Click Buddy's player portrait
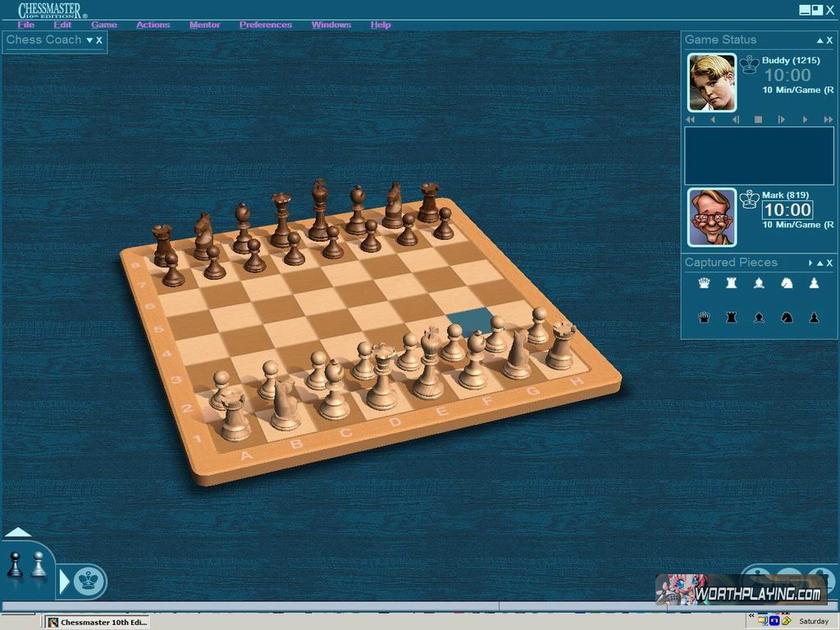 click(x=711, y=83)
